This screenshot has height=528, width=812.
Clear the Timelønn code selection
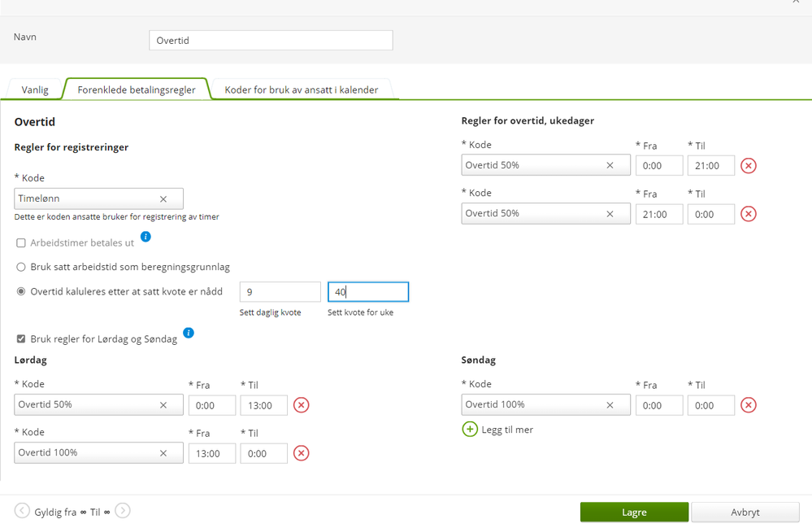[163, 199]
